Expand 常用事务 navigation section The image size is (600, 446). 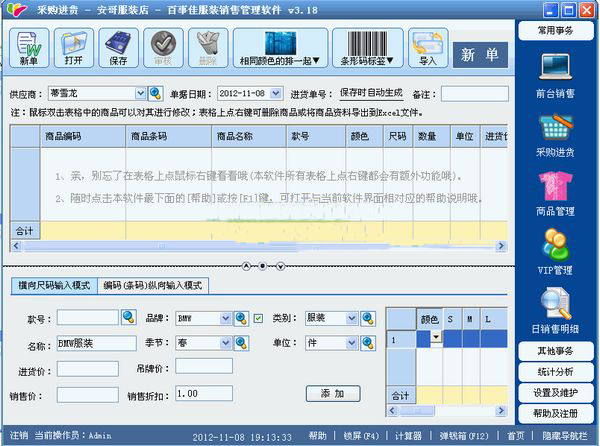pyautogui.click(x=556, y=31)
